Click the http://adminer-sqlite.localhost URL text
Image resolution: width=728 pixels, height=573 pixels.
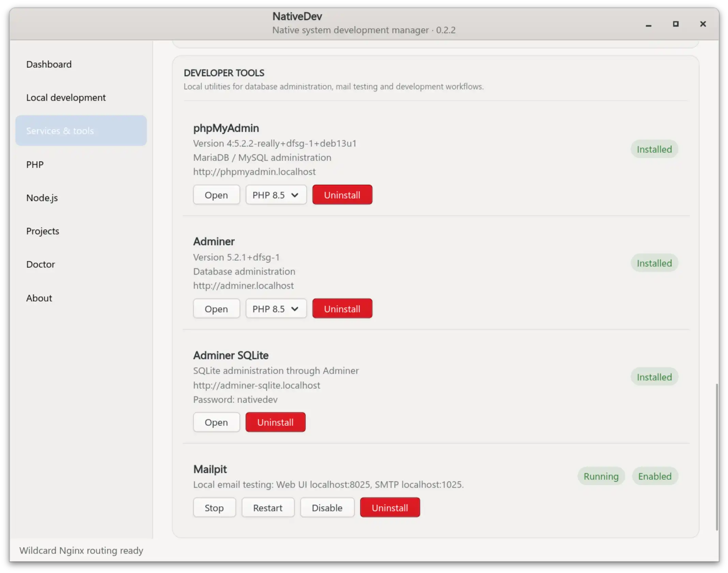click(x=257, y=385)
